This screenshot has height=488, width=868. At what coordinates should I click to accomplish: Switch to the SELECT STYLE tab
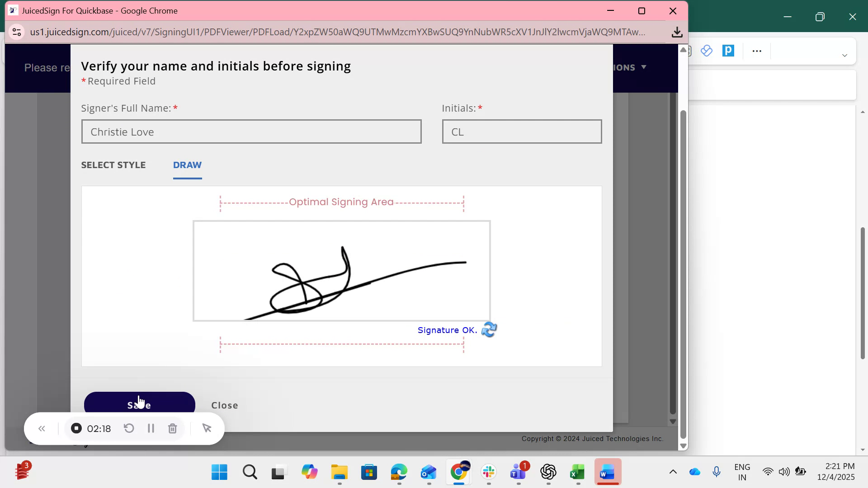tap(113, 165)
